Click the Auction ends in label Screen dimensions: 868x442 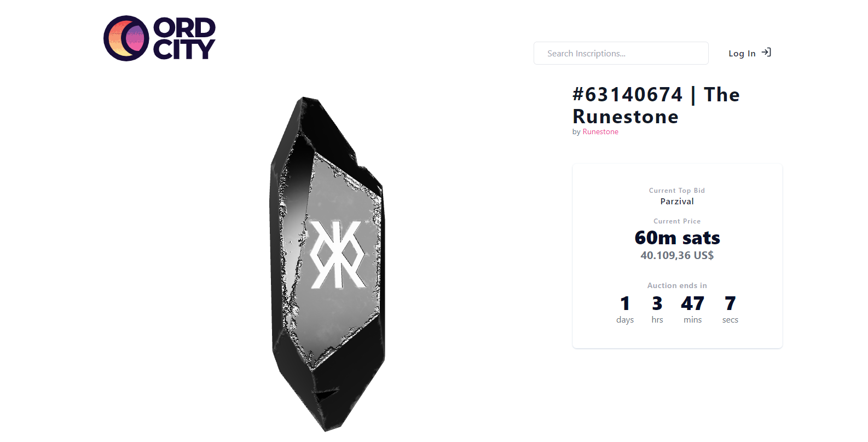pos(677,285)
